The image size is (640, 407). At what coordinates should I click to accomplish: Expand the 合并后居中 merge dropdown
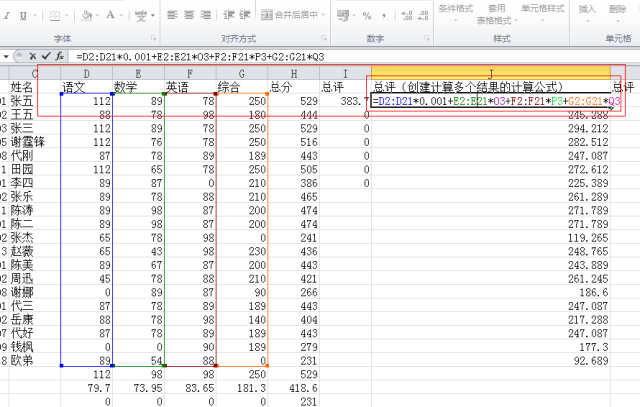324,15
